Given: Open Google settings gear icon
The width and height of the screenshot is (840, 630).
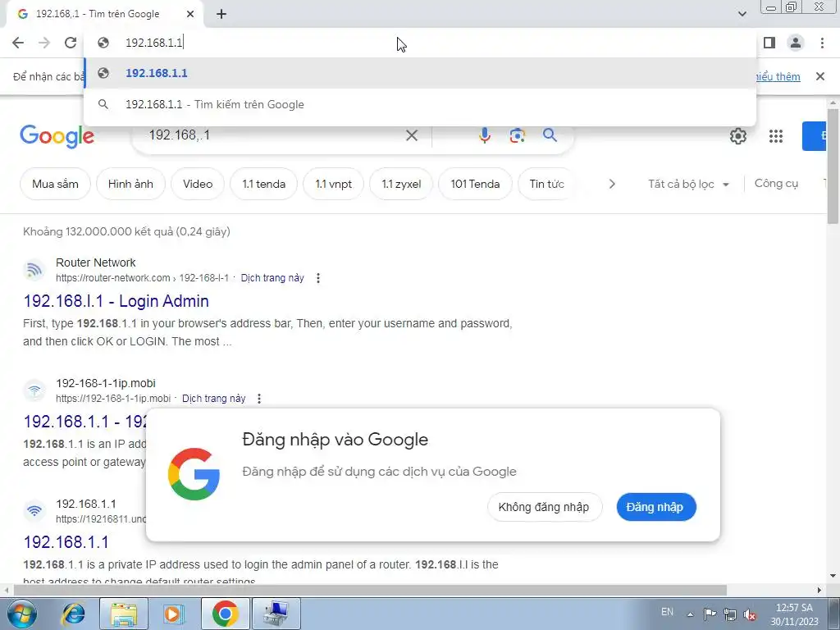Looking at the screenshot, I should click(737, 136).
